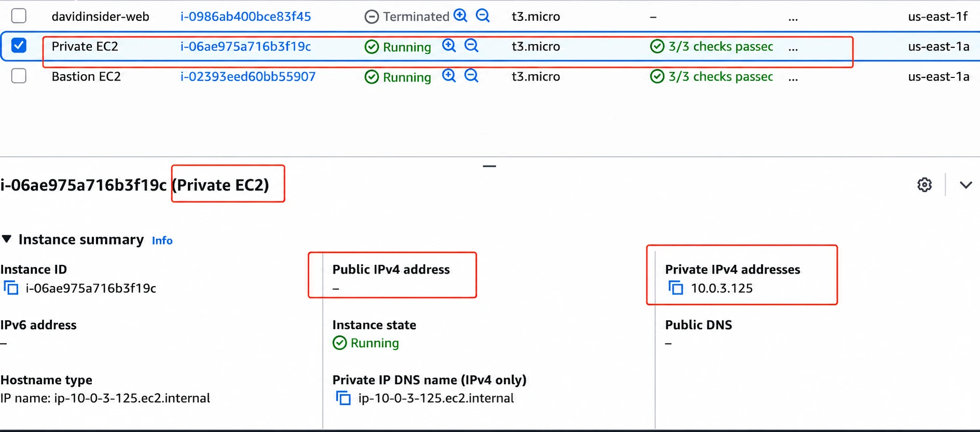Click zoom-out filter icon beside Terminated state
This screenshot has height=432, width=980.
coord(482,16)
